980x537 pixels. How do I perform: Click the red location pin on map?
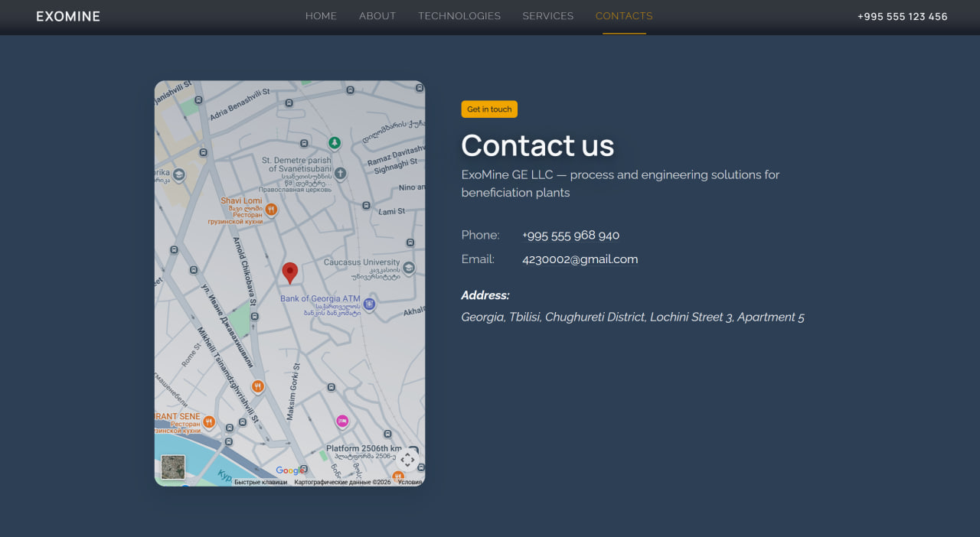(x=289, y=273)
